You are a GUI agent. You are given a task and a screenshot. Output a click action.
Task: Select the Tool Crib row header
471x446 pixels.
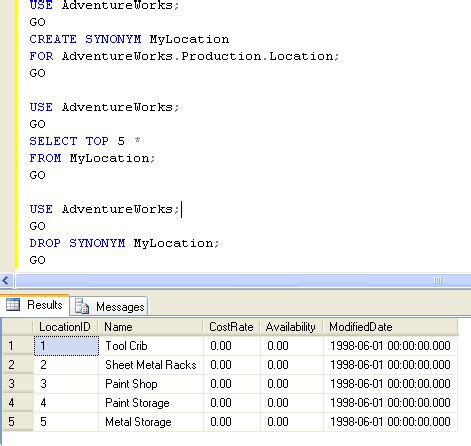18,346
